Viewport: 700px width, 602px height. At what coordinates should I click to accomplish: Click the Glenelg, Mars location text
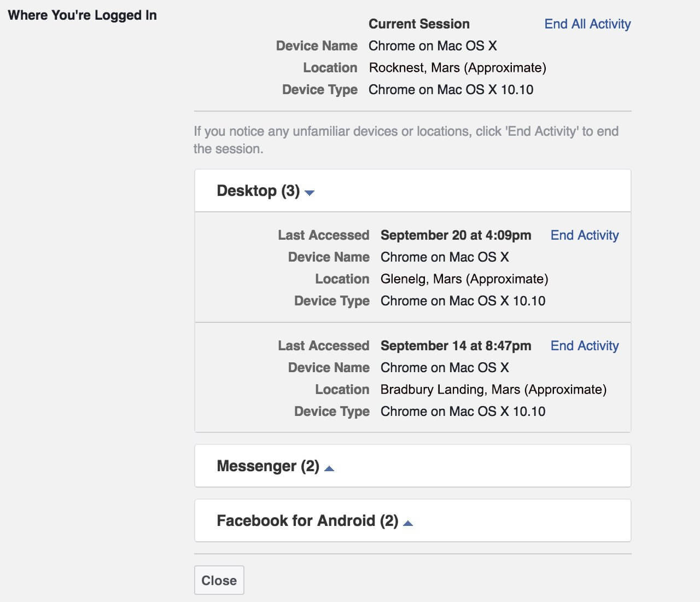pos(464,279)
